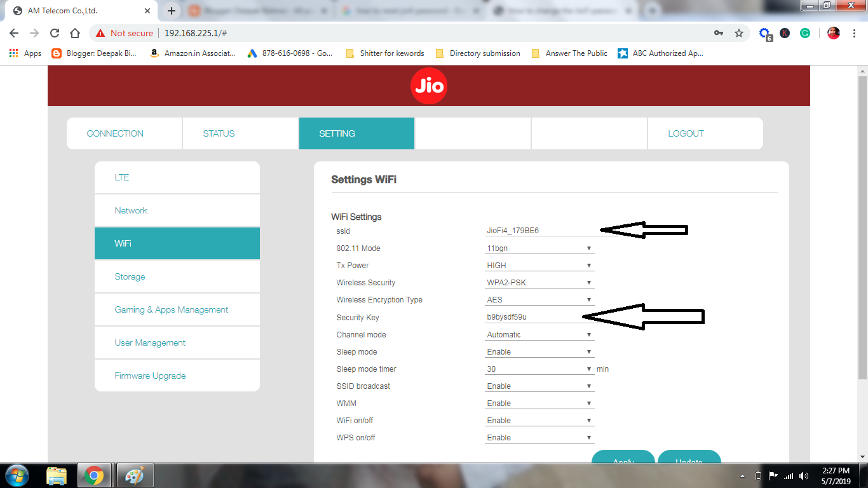
Task: Click the Security Key input field
Action: (539, 317)
